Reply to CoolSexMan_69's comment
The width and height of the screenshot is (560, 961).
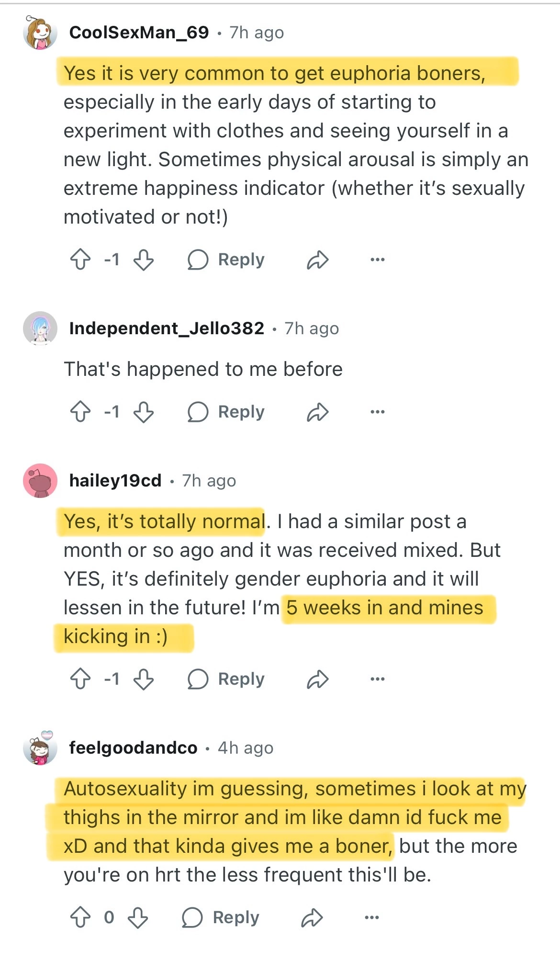point(226,260)
